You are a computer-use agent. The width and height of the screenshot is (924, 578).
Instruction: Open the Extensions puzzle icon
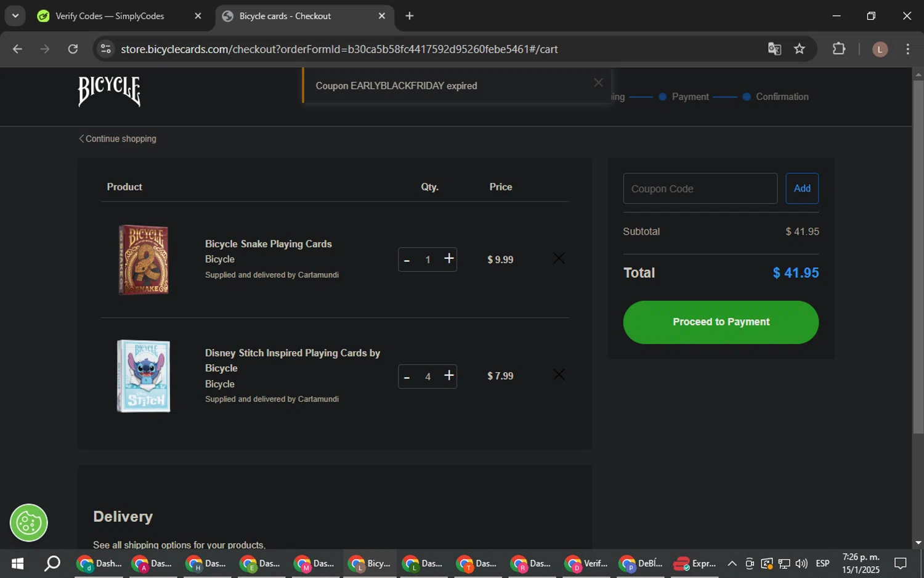[839, 49]
